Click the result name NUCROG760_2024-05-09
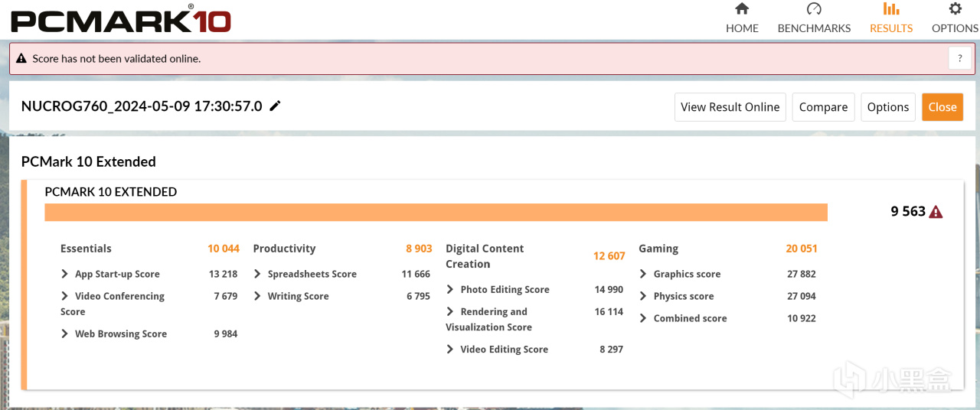The width and height of the screenshot is (980, 410). (x=142, y=106)
